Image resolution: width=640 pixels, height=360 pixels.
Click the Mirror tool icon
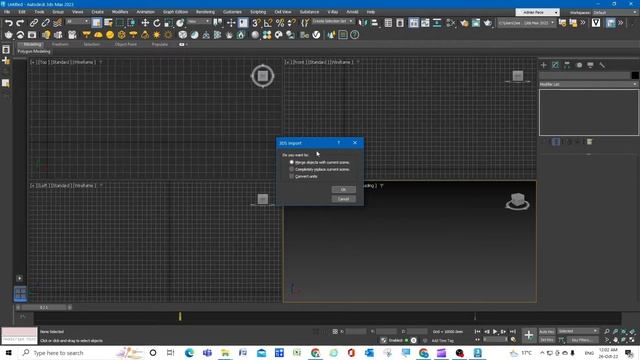363,23
